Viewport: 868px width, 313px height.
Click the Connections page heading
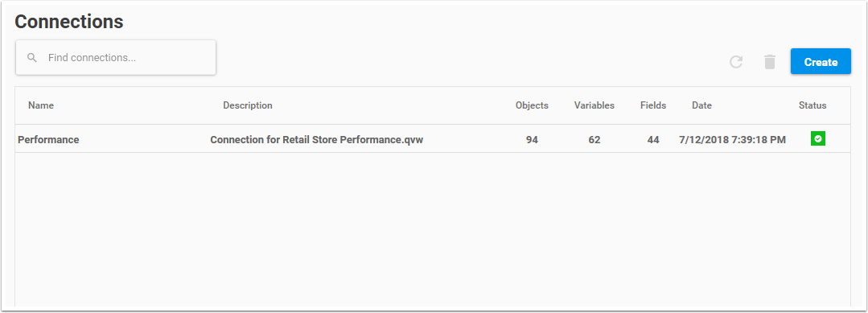coord(68,22)
